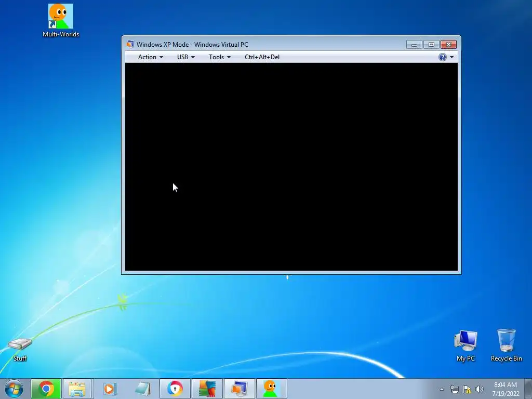Image resolution: width=532 pixels, height=399 pixels.
Task: Open the clock showing 8:04 AM
Action: click(506, 389)
